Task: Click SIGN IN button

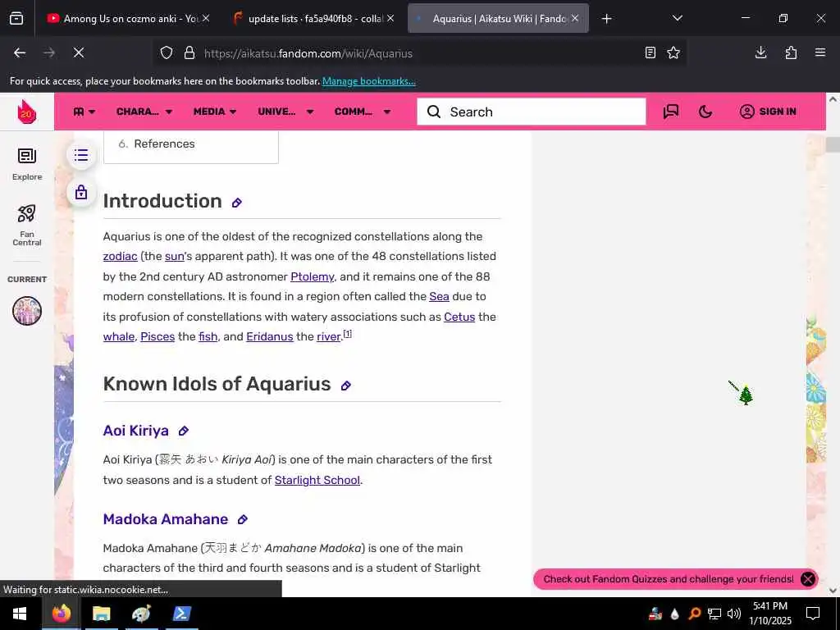Action: [768, 112]
